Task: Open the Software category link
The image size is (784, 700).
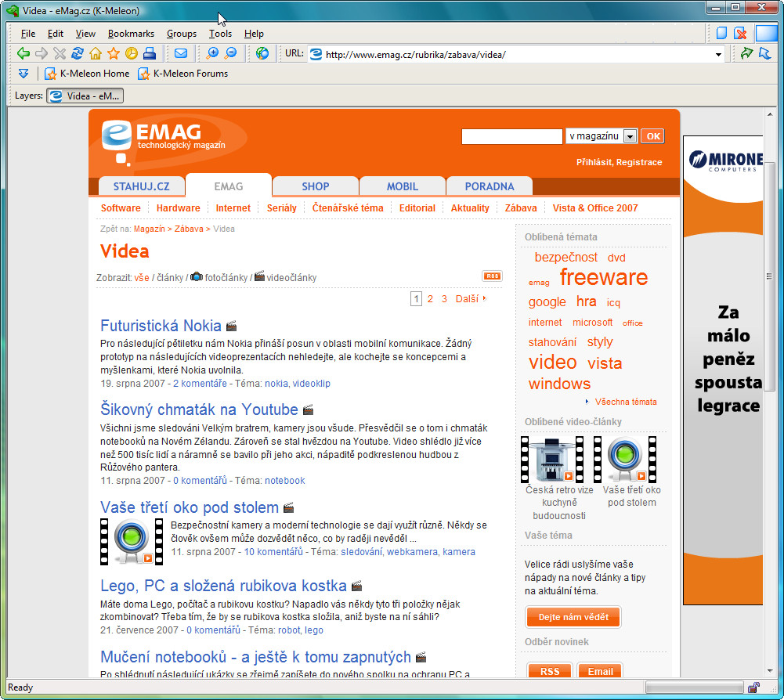Action: coord(121,208)
